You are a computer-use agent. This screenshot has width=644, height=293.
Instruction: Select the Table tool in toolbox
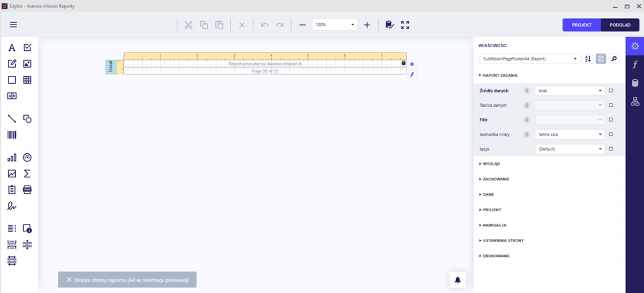click(x=27, y=80)
